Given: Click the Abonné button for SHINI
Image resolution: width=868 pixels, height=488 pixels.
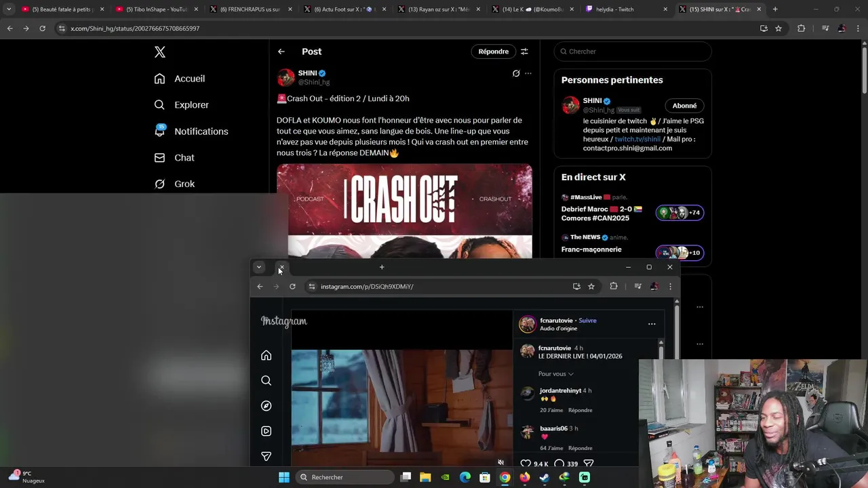Looking at the screenshot, I should pyautogui.click(x=684, y=106).
